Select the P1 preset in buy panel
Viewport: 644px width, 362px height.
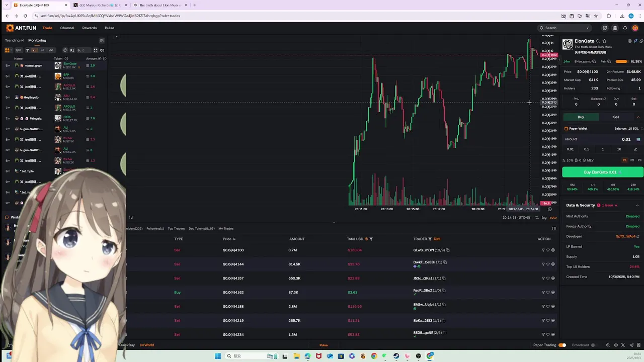tap(625, 160)
